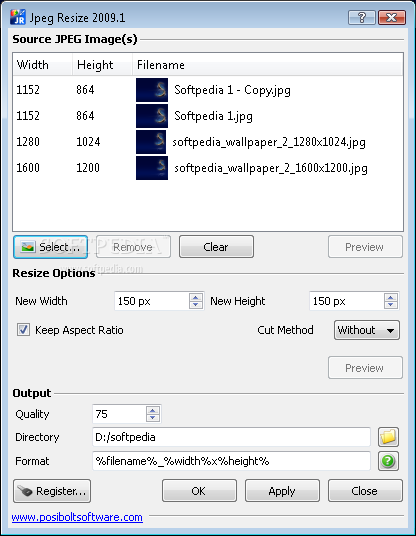Image resolution: width=416 pixels, height=536 pixels.
Task: Click thumbnail of Softpedia 1 - Copy.jpg
Action: 152,90
